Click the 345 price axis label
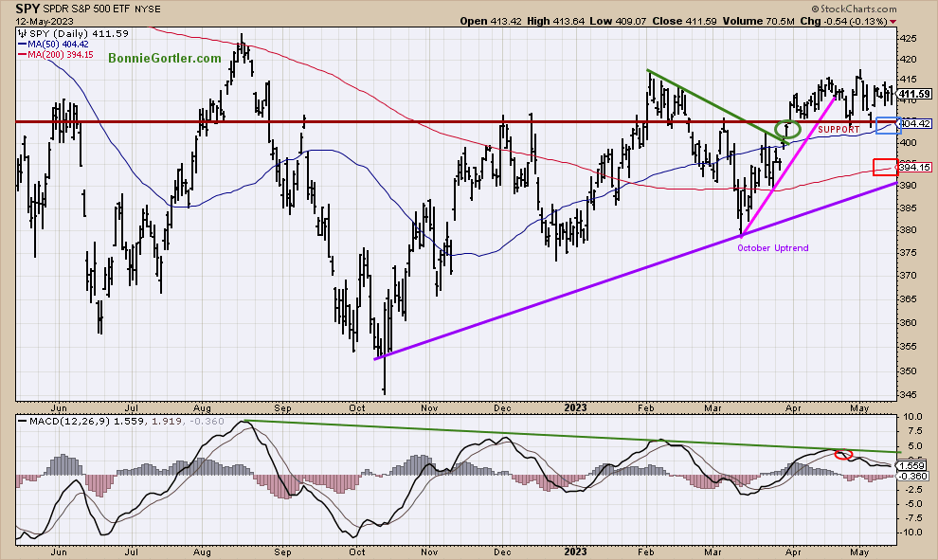The height and width of the screenshot is (560, 938). (908, 395)
